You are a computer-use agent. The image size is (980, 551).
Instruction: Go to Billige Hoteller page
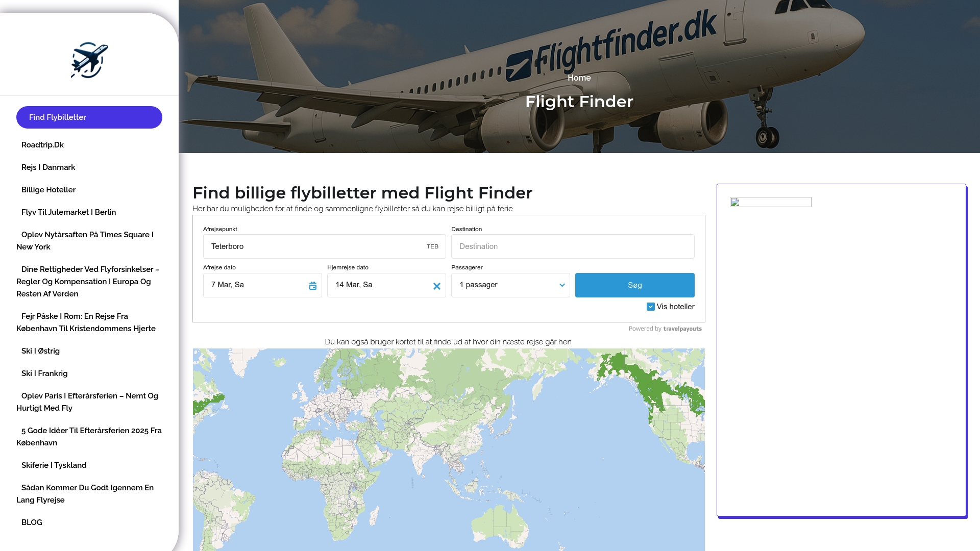click(48, 190)
